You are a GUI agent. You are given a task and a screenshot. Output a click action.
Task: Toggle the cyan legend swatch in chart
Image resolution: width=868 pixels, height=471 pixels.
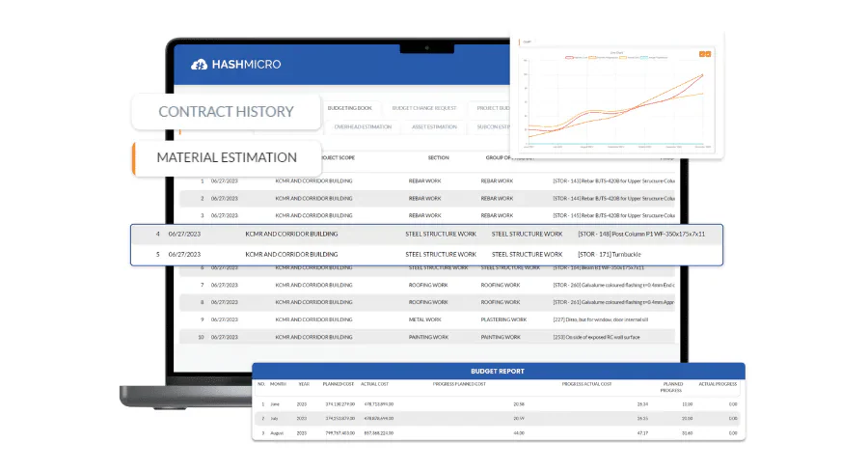644,58
